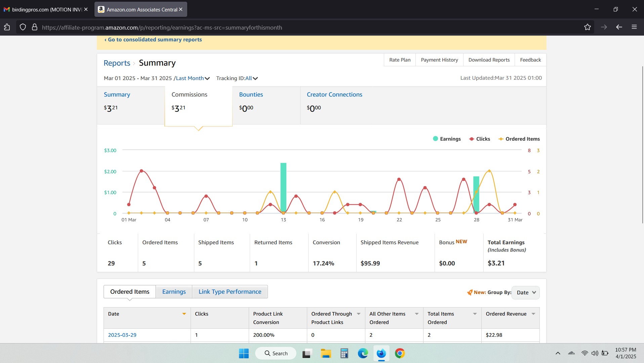Open Payment History
644x363 pixels.
(x=439, y=60)
